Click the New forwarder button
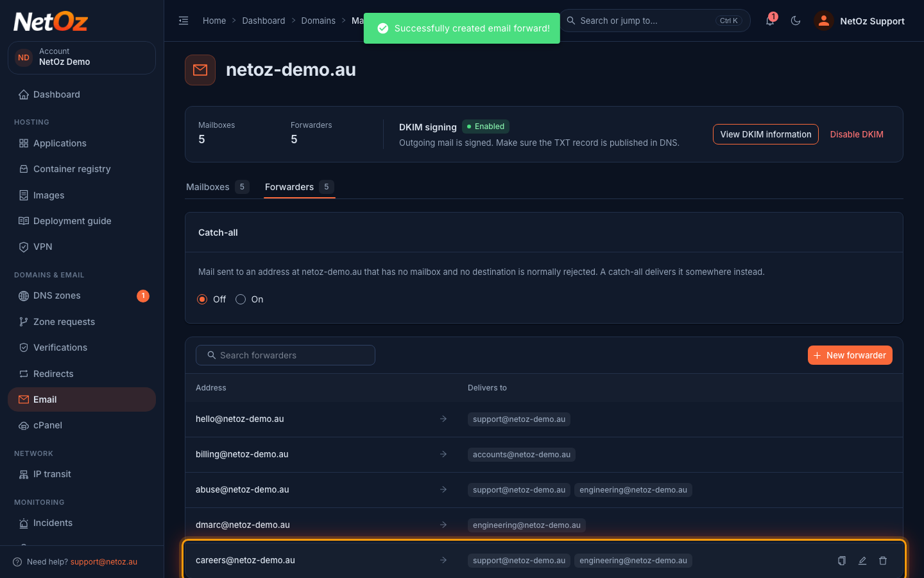This screenshot has width=924, height=578. (x=850, y=355)
